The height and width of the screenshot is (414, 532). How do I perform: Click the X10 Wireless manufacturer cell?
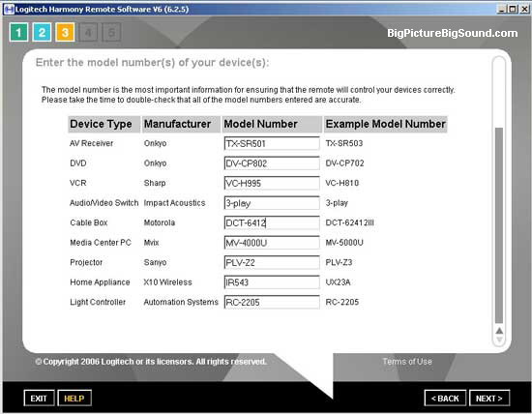[x=167, y=282]
